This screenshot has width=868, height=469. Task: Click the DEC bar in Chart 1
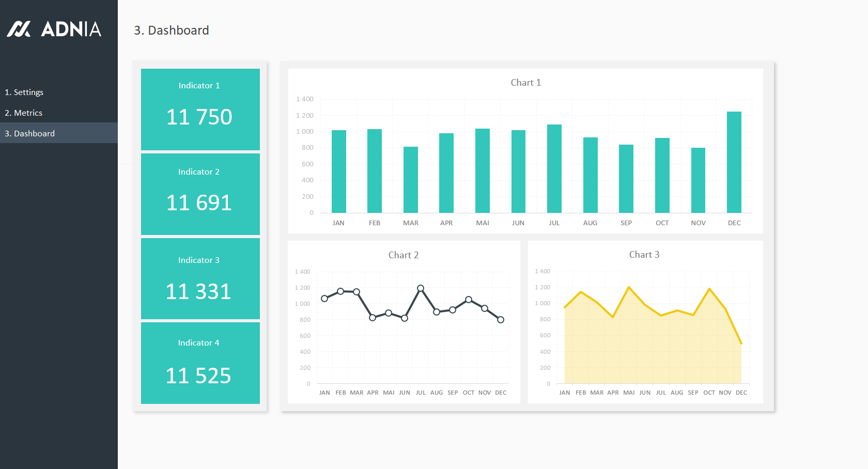coord(734,162)
